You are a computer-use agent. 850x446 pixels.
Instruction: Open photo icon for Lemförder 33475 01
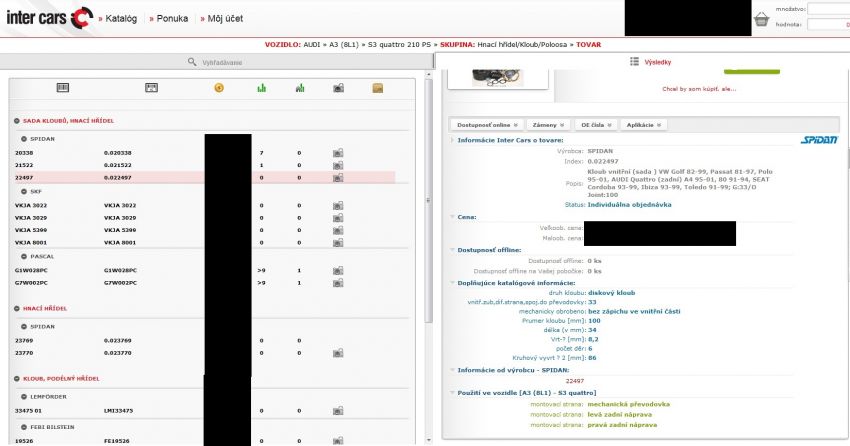[338, 411]
